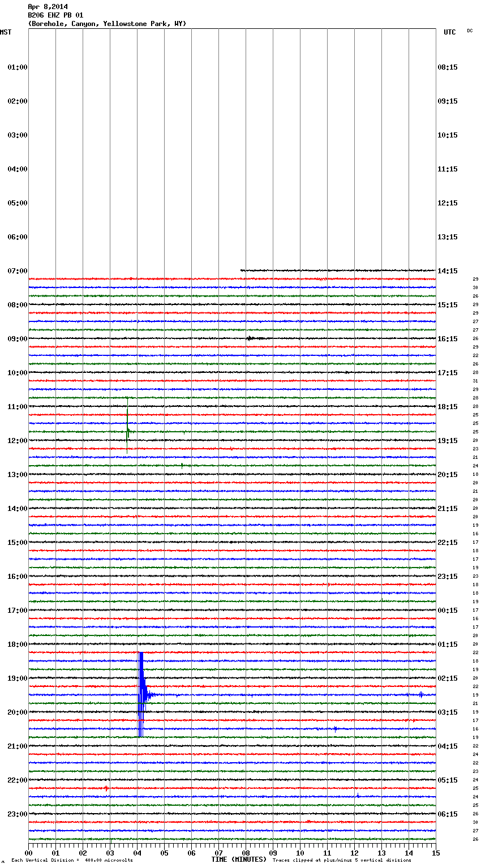
Task: Click the location text 'Borehole, Canyon, Yellowstone Park, WY'
Action: (107, 24)
